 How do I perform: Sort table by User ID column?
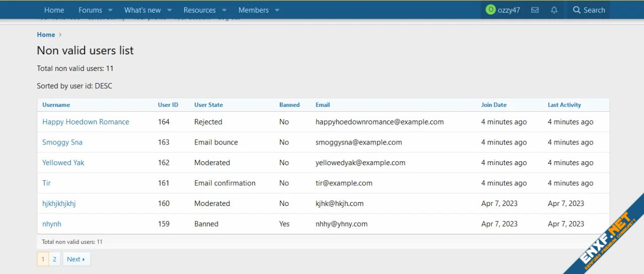(168, 105)
